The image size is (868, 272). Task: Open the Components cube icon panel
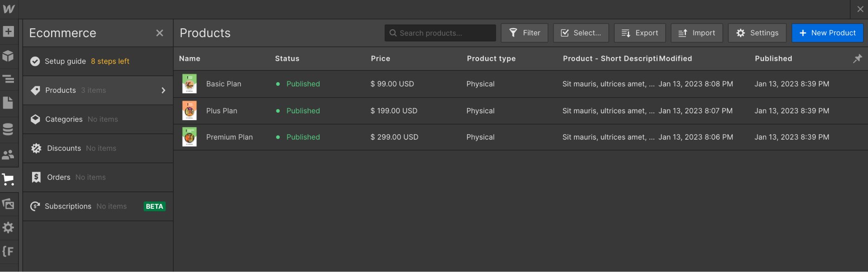click(8, 56)
